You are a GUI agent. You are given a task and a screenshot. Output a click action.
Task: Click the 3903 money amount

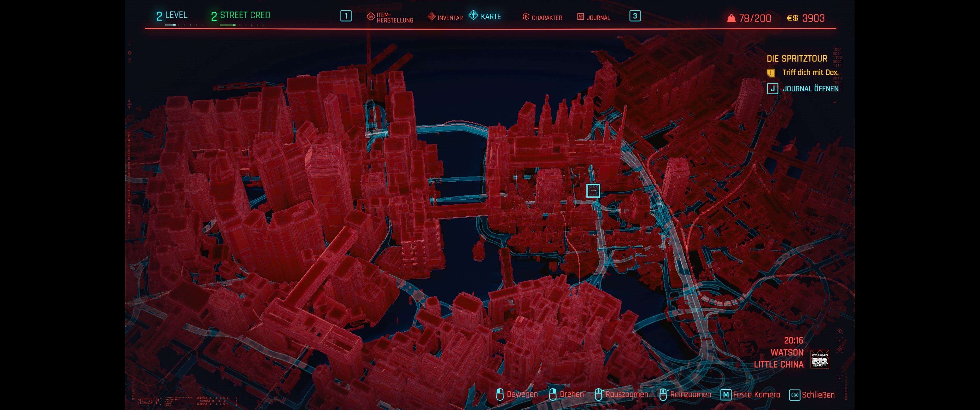(813, 18)
